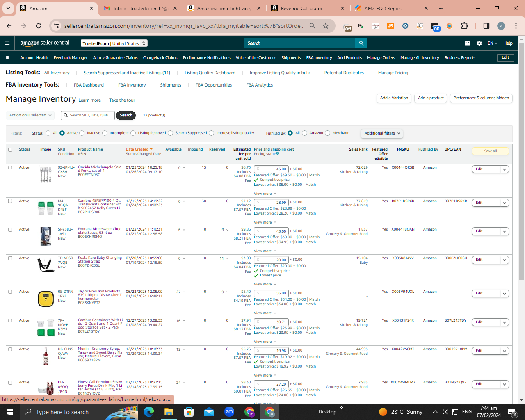
Task: Click the Add a product button
Action: tap(431, 98)
